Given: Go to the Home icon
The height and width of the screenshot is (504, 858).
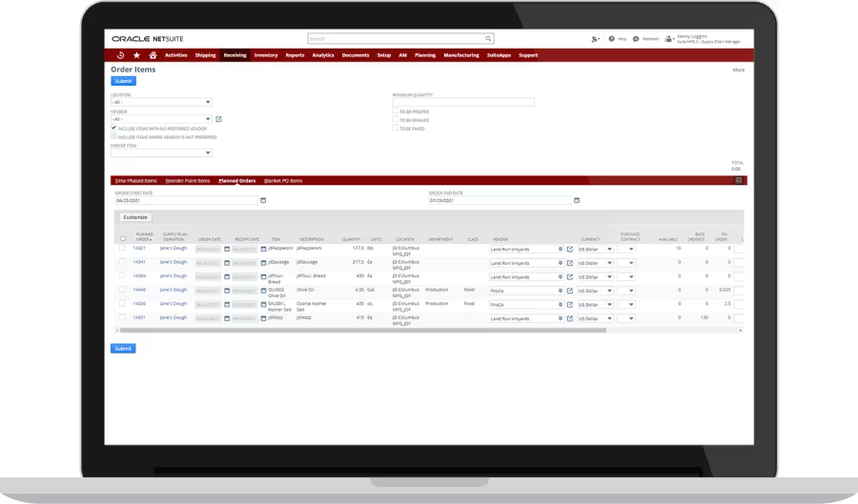Looking at the screenshot, I should coord(153,55).
